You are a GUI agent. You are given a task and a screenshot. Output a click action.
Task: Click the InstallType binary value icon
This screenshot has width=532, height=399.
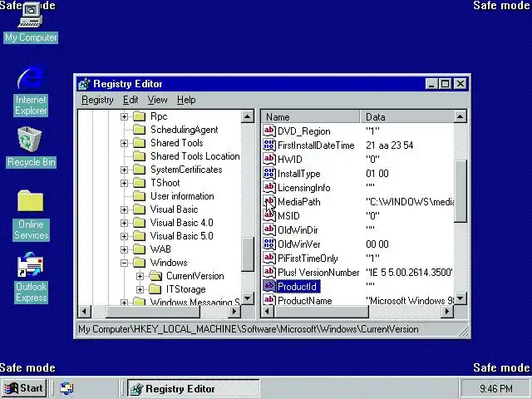[269, 174]
